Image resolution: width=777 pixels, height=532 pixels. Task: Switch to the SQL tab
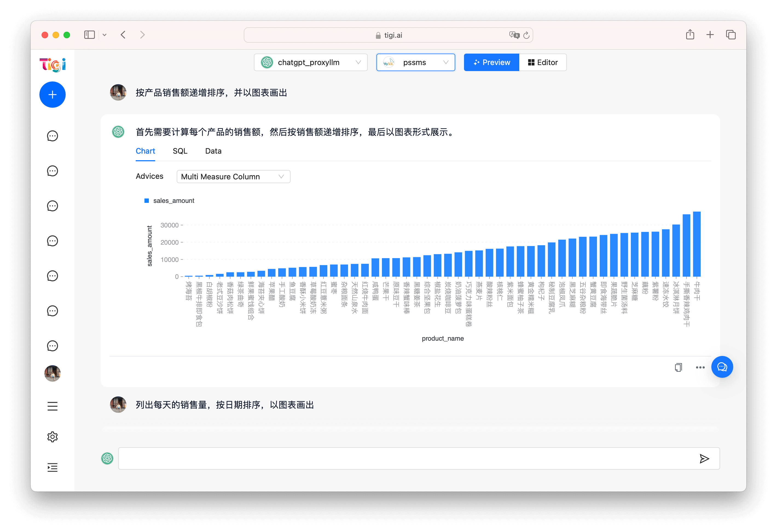pyautogui.click(x=180, y=151)
